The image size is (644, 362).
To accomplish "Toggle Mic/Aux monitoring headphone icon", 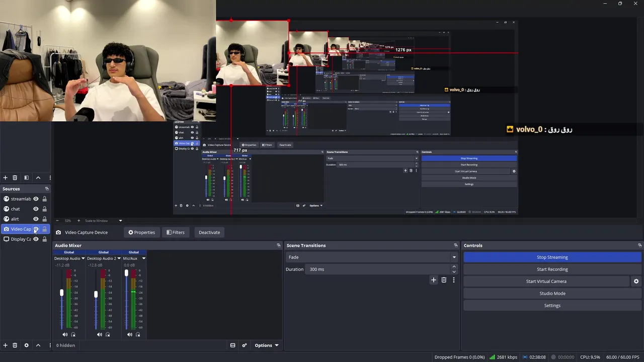I will [138, 334].
